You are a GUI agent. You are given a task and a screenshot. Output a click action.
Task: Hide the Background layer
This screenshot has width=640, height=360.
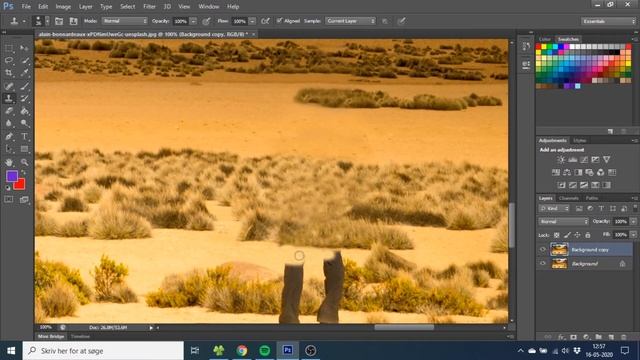[542, 264]
